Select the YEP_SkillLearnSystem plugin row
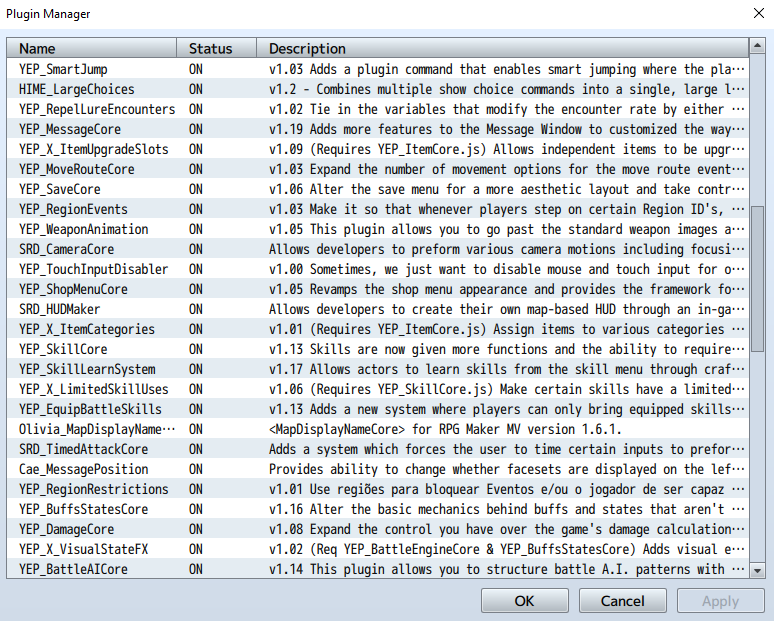 (378, 369)
